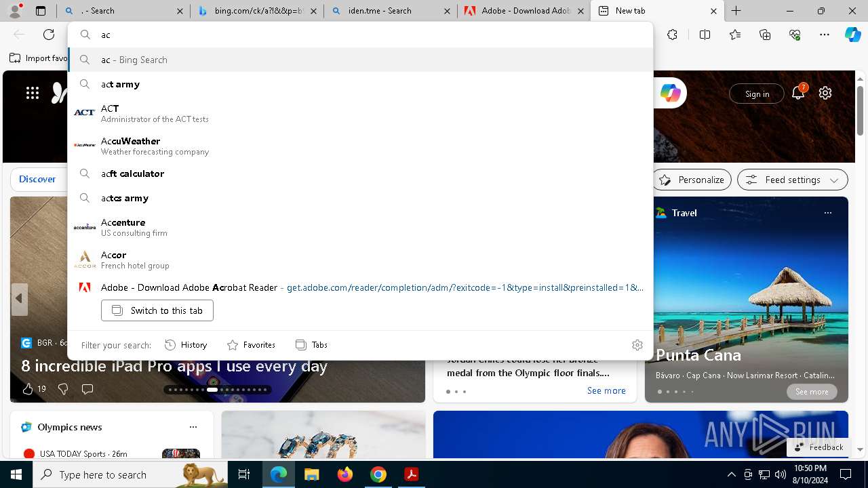Open notifications bell on MSN page
The width and height of the screenshot is (868, 488).
(x=798, y=94)
